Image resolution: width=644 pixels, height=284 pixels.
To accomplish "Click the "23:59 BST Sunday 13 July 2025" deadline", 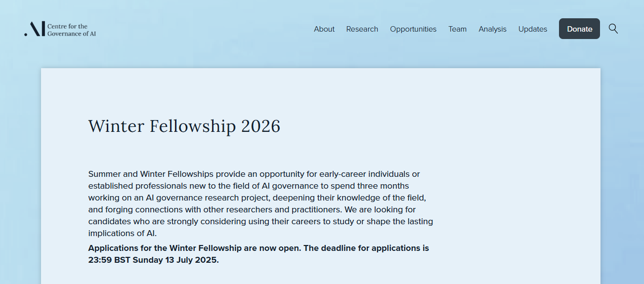I will pos(153,260).
